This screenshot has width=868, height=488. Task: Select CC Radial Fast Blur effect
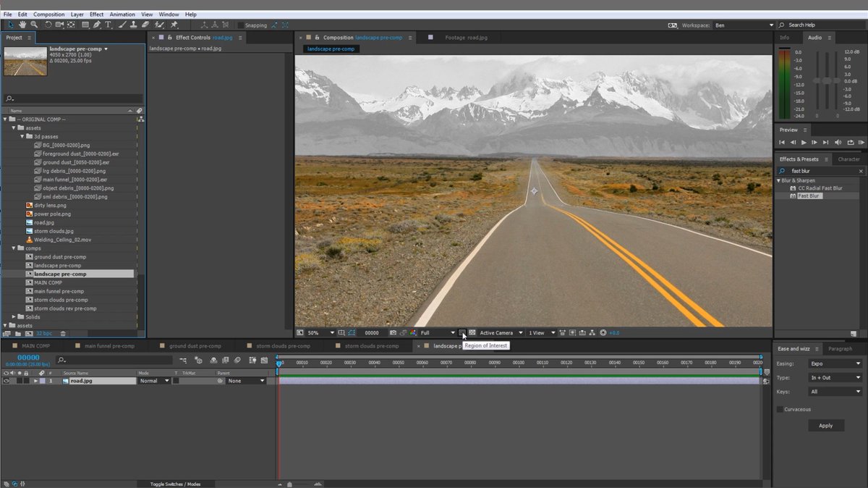click(x=820, y=188)
